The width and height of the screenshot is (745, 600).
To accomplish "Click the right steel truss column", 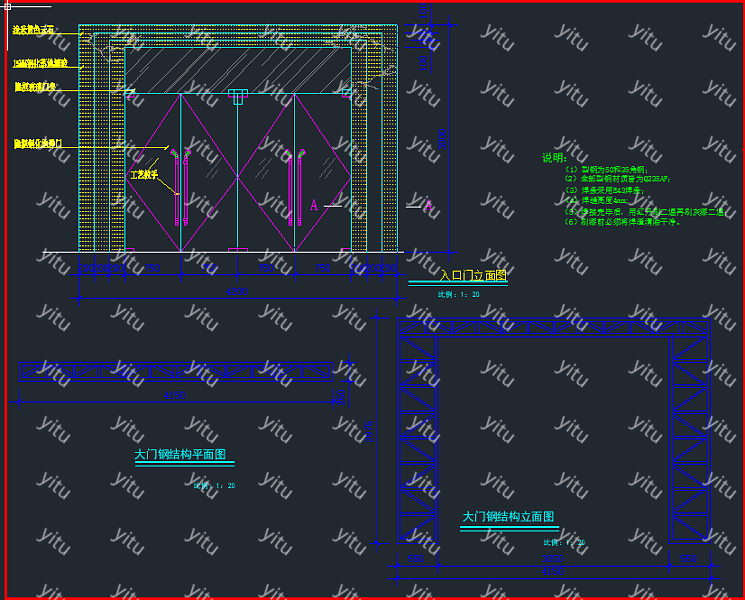I will [x=689, y=440].
